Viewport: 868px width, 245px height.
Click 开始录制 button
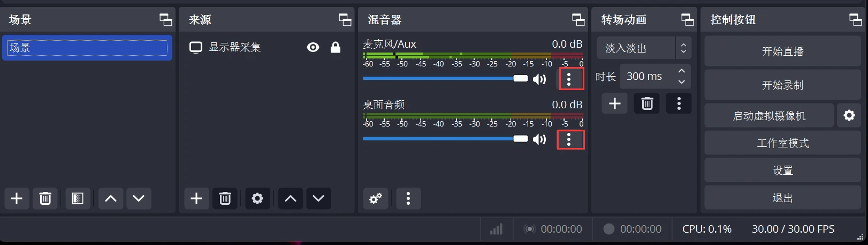point(782,85)
